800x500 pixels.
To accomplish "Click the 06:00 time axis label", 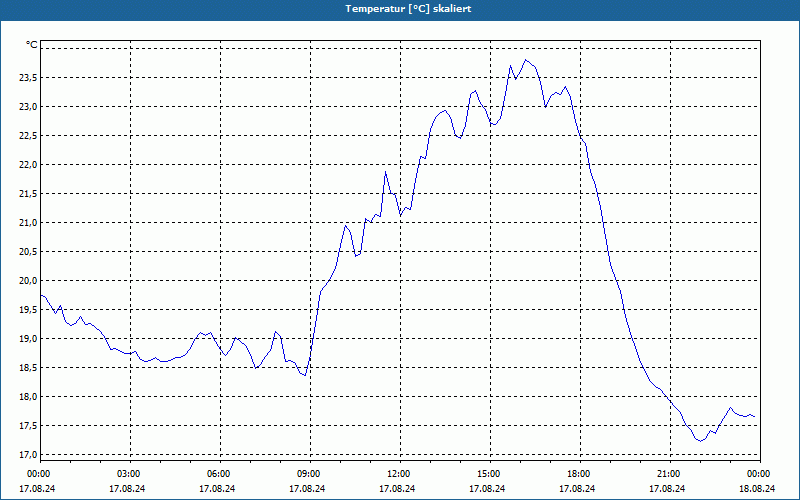I will 217,474.
